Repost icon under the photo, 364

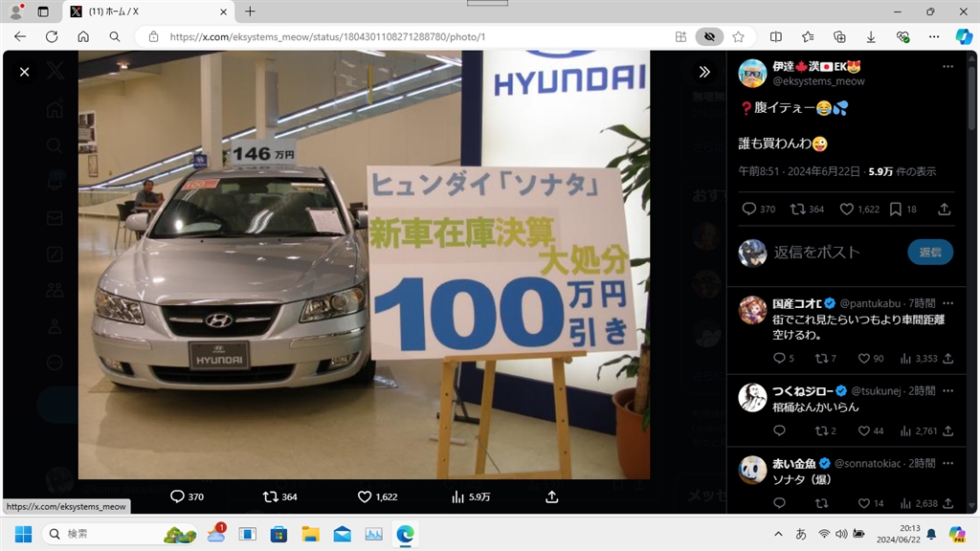280,496
